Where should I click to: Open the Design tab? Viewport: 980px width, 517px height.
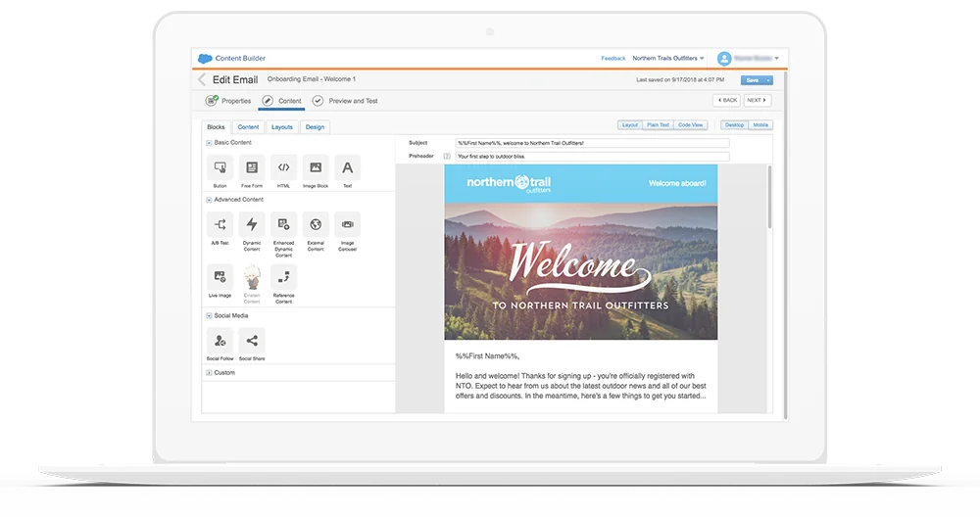click(x=315, y=126)
